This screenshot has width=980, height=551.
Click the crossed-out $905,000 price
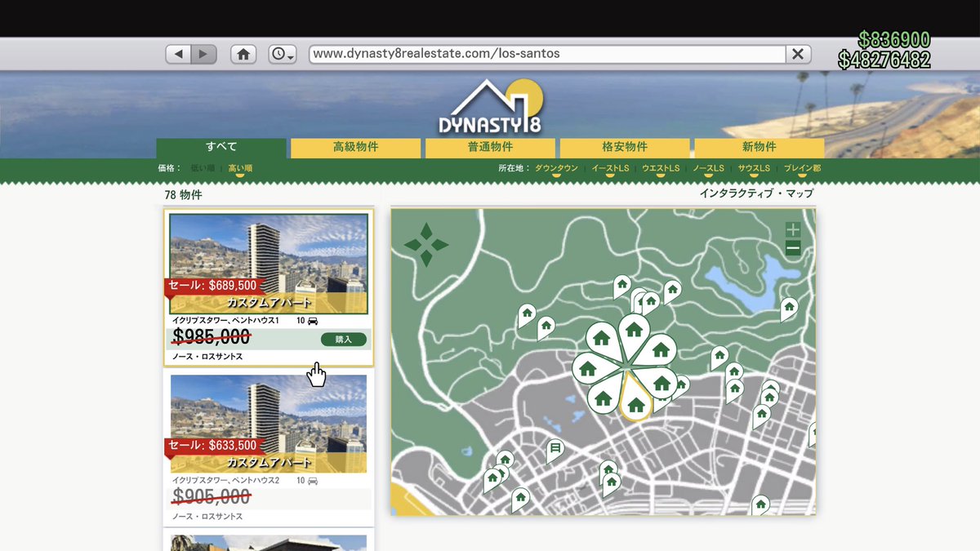click(x=212, y=497)
